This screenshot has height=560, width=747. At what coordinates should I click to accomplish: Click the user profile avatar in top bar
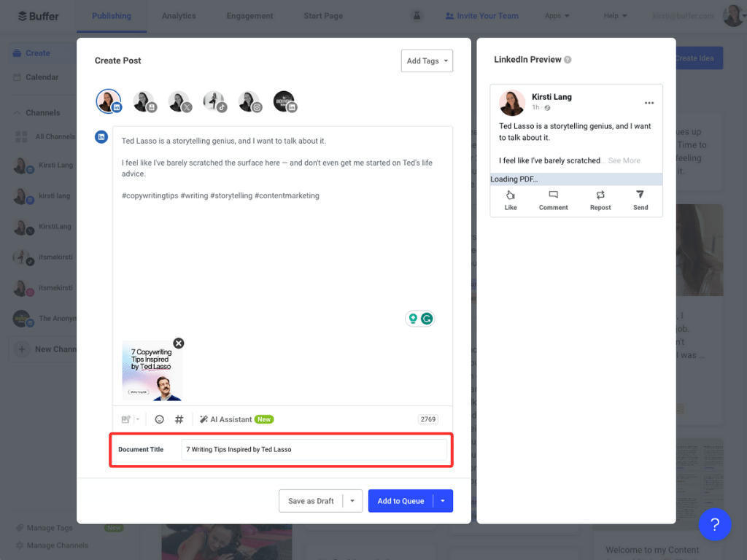[732, 16]
